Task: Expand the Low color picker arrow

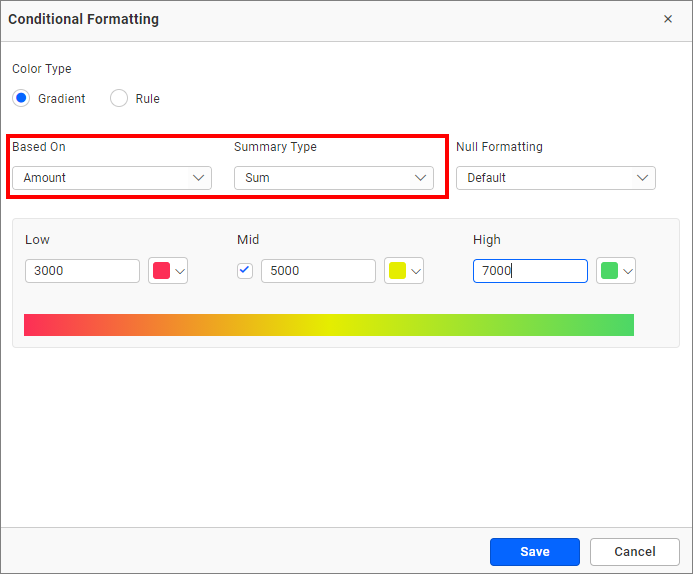Action: tap(180, 271)
